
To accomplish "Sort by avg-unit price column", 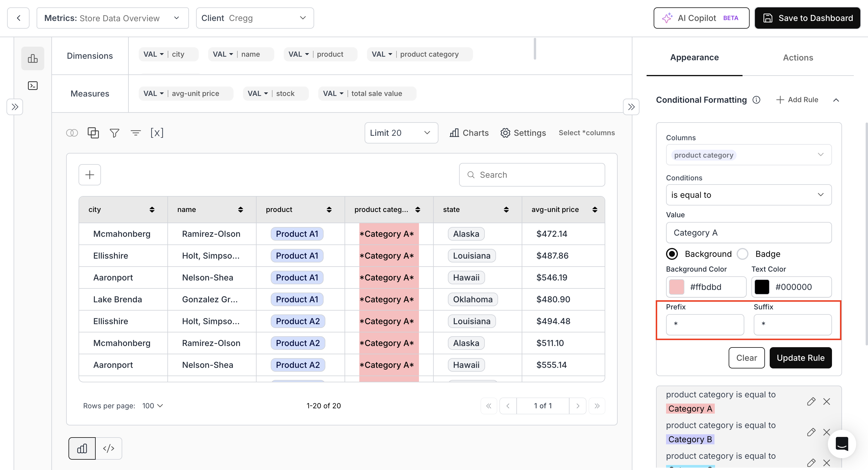I will click(595, 210).
